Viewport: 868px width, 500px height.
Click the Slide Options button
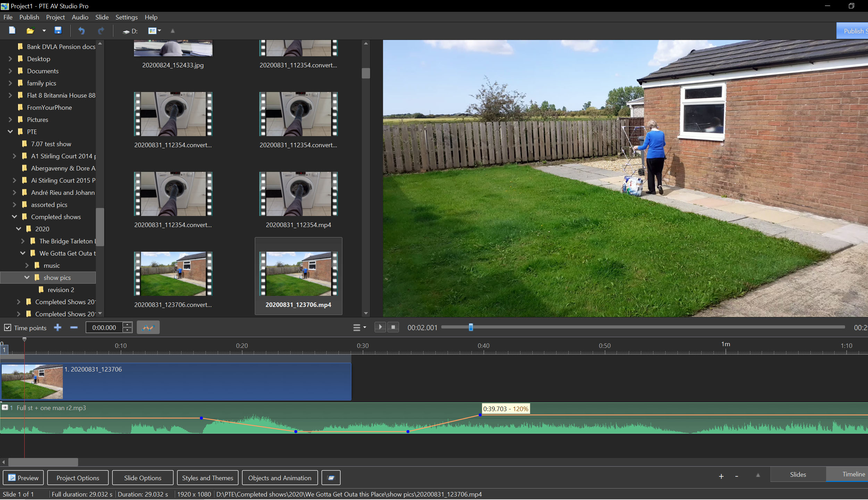143,478
